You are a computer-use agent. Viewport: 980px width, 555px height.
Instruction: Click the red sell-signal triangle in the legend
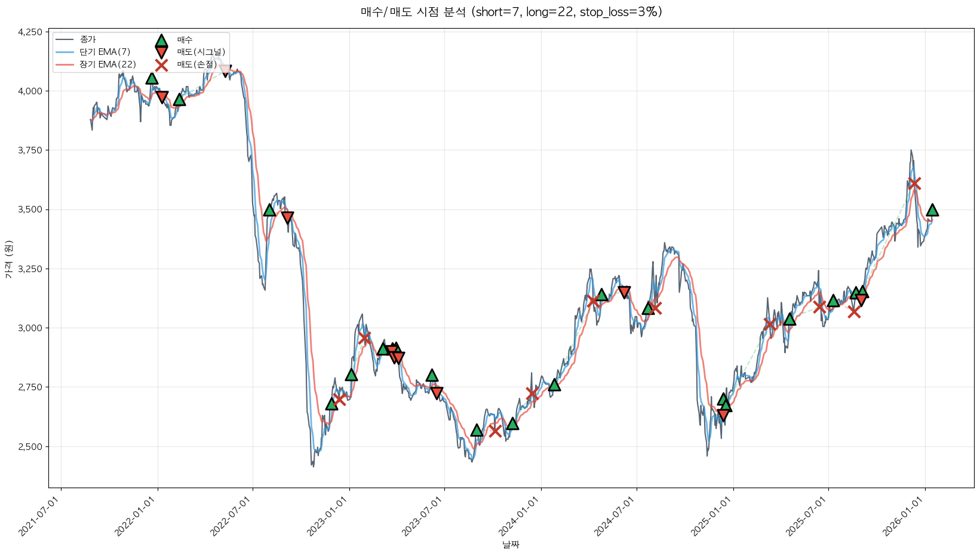[x=161, y=53]
